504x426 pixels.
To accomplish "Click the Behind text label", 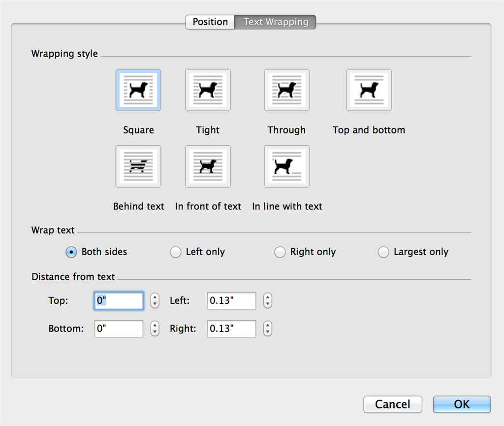I will [138, 206].
